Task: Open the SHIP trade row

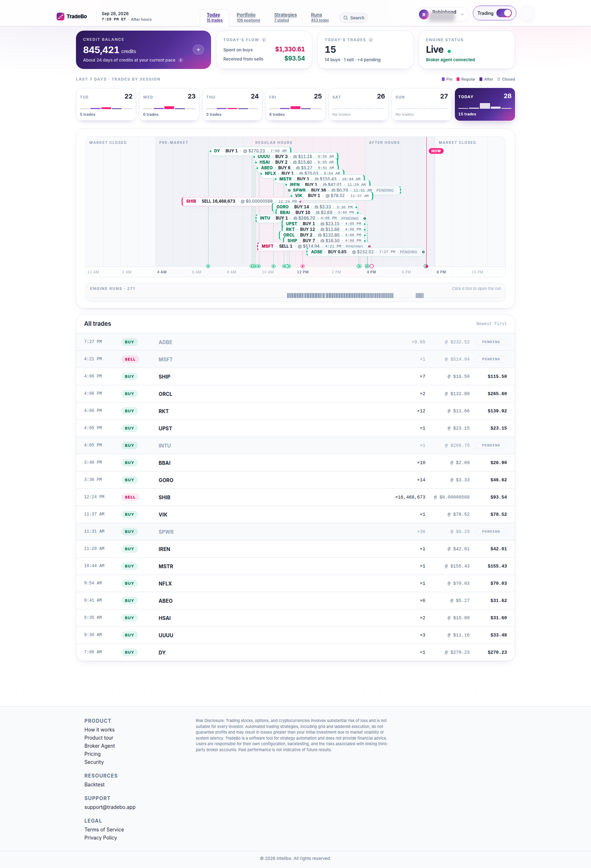Action: tap(295, 376)
